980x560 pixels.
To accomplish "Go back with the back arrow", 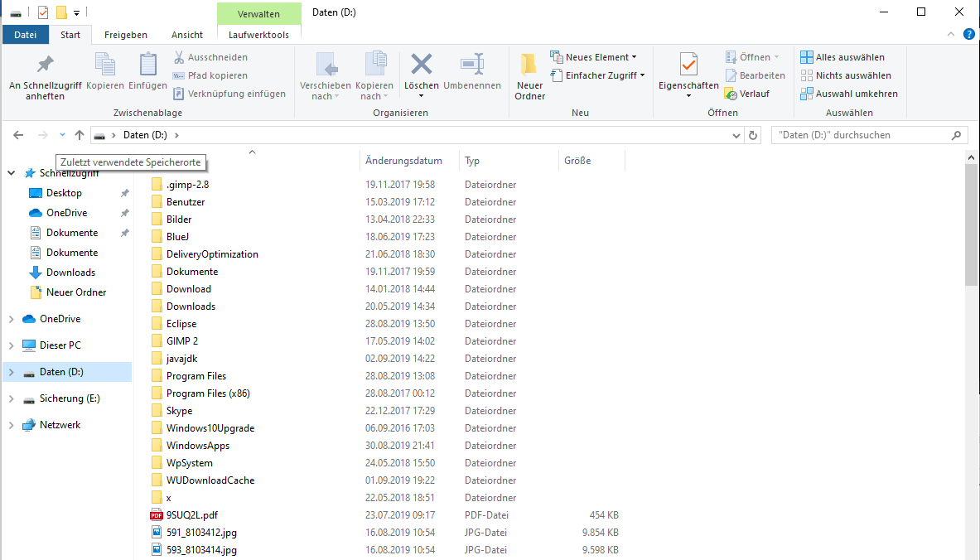I will click(x=18, y=135).
